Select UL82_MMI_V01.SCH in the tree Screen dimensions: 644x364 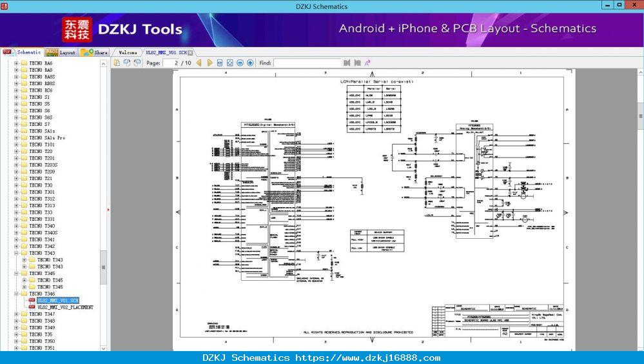(58, 301)
